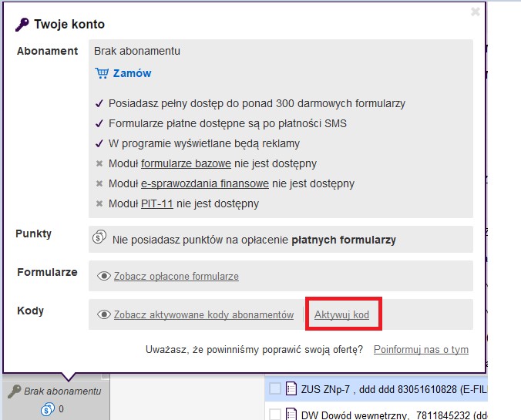Close the Twoje konto popup

coord(476,12)
